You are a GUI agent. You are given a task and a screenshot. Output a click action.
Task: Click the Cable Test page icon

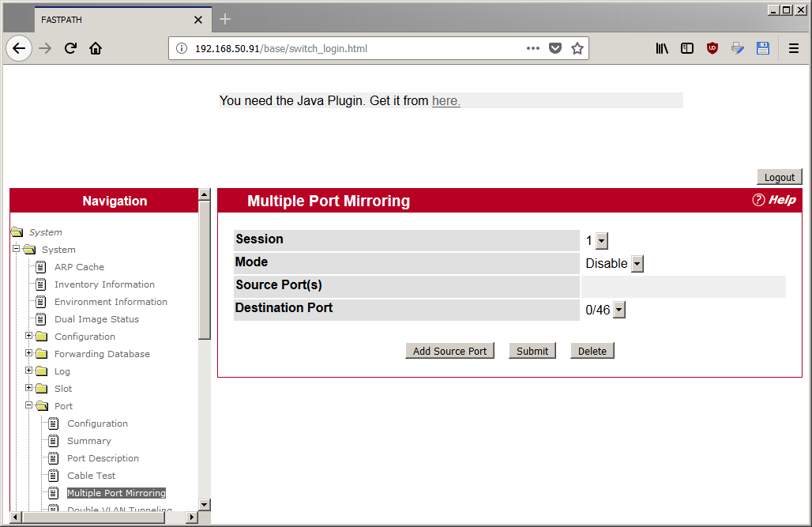(54, 476)
